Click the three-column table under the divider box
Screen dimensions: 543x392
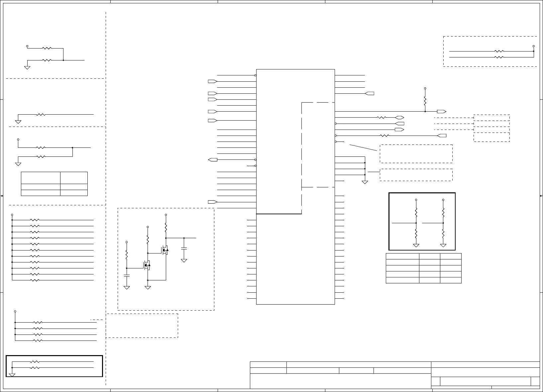point(423,268)
